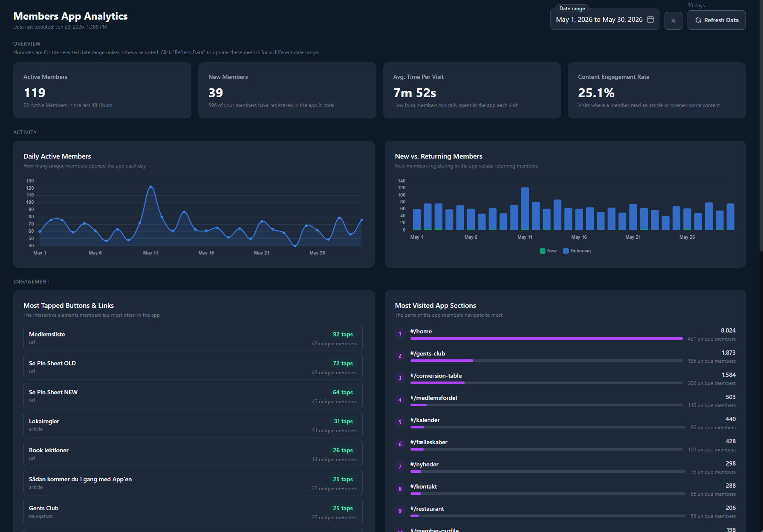Click rank badge 7 for #/nyheder
Image resolution: width=763 pixels, height=532 pixels.
(x=400, y=467)
